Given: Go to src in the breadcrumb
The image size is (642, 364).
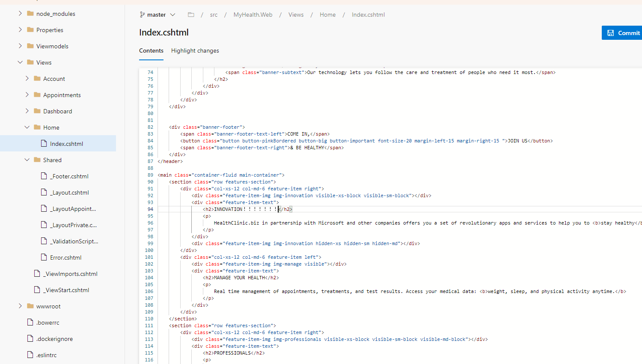Looking at the screenshot, I should (214, 15).
